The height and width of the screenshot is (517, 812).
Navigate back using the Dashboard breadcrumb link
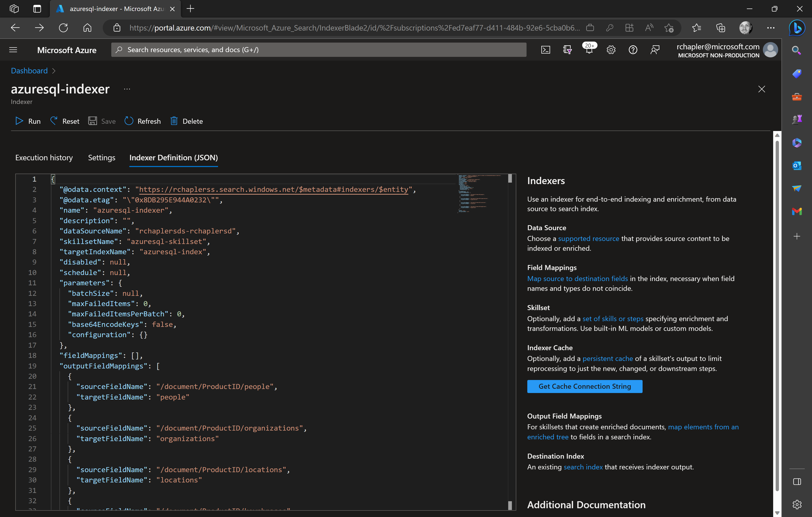click(x=29, y=70)
